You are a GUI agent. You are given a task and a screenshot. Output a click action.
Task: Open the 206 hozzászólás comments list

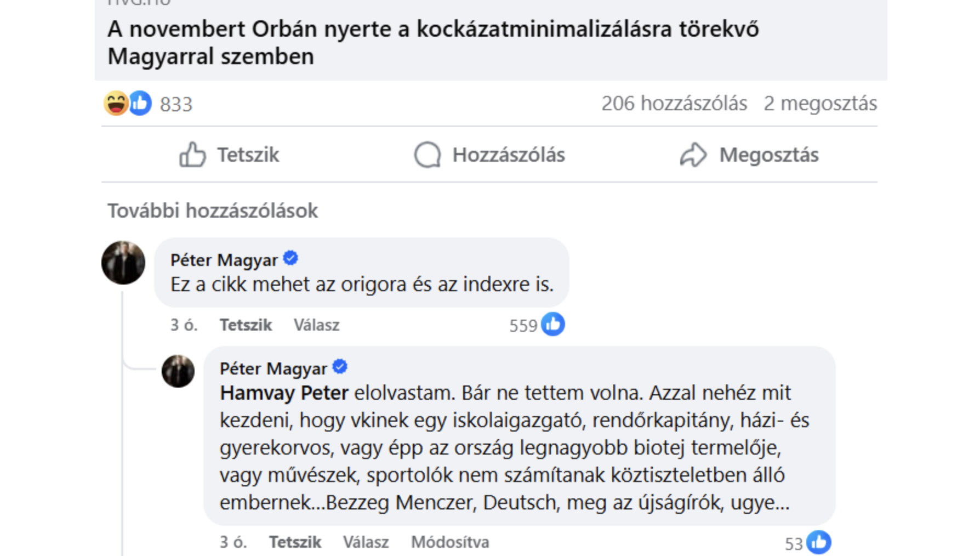pos(674,103)
